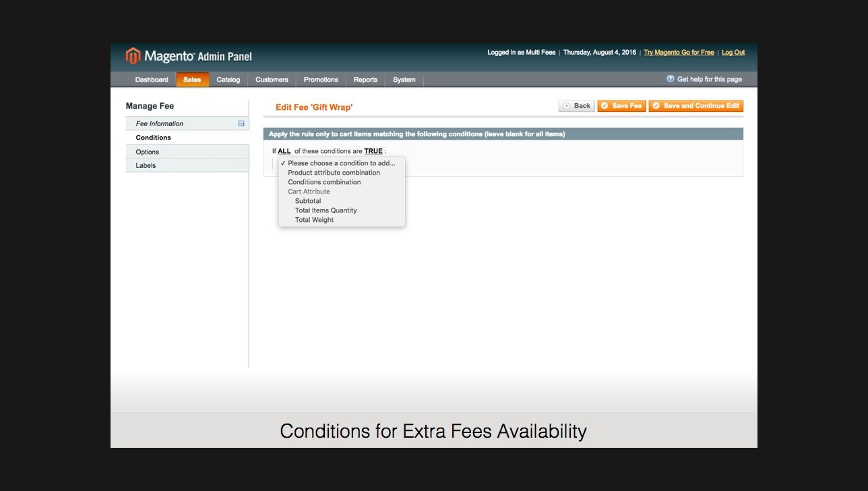
Task: Click the Magento logo icon
Action: click(x=133, y=55)
